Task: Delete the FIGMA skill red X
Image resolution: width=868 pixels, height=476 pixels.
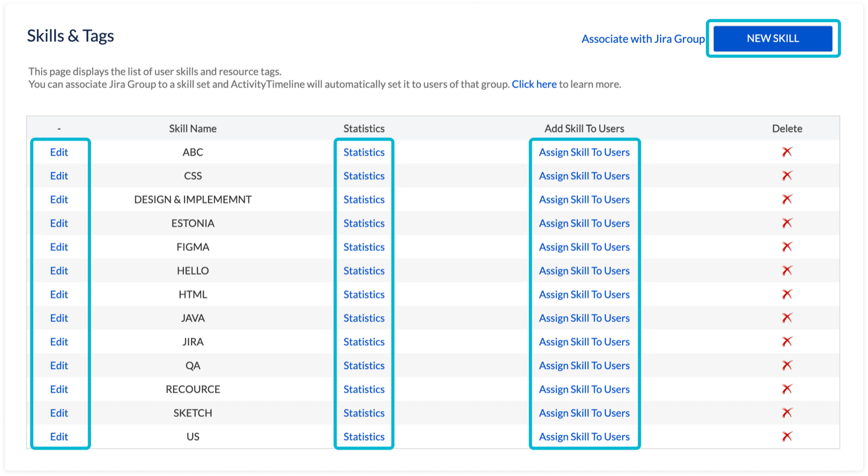Action: 787,247
